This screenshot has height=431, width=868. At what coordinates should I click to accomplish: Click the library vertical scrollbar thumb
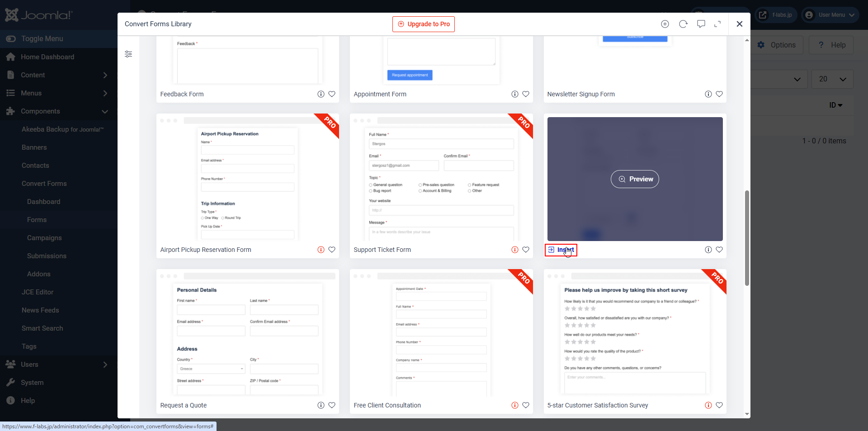747,238
